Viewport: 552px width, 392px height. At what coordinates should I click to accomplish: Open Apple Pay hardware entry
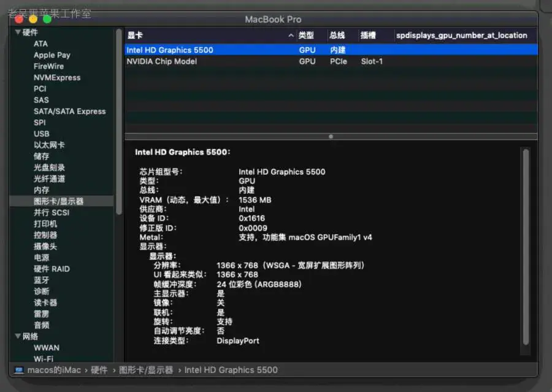[x=52, y=55]
